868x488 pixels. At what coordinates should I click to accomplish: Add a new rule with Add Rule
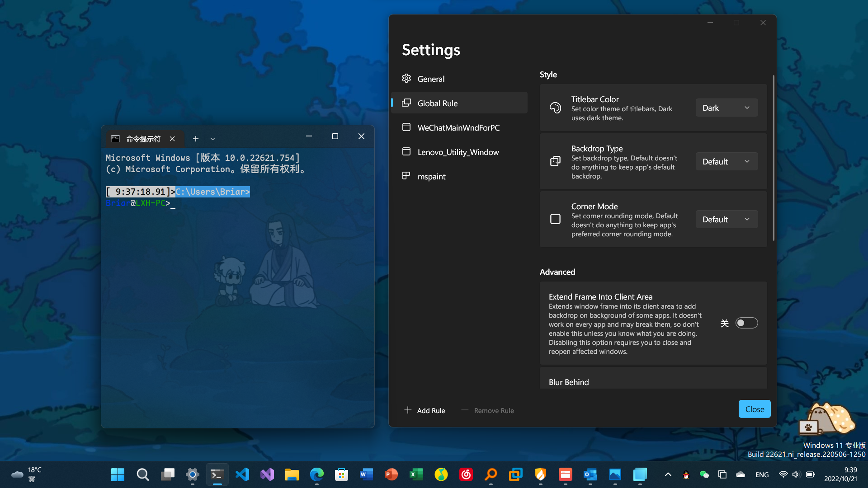(424, 410)
